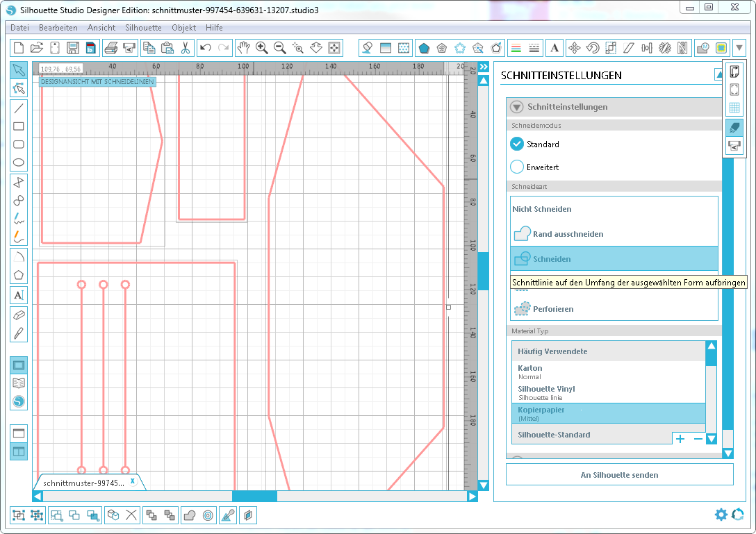Select Rand ausschneiden option
Image resolution: width=756 pixels, height=534 pixels.
tap(568, 234)
